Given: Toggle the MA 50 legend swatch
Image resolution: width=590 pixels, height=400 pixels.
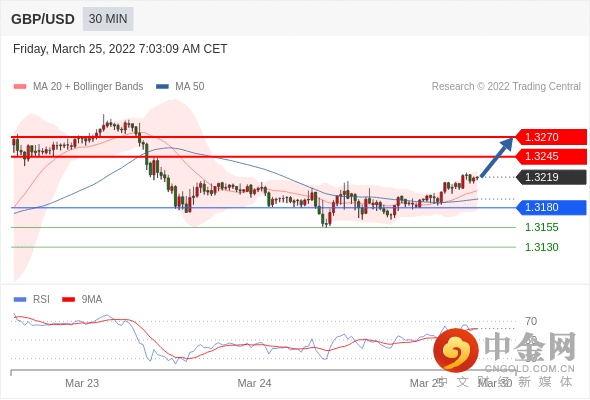Looking at the screenshot, I should pyautogui.click(x=162, y=87).
